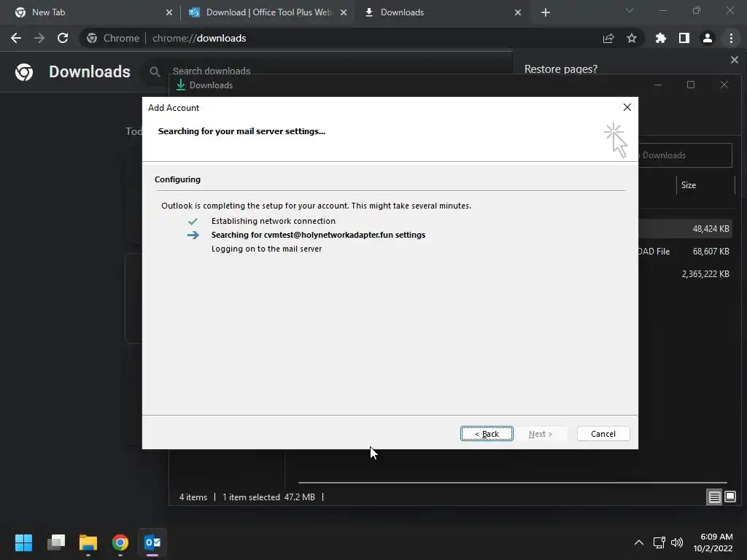This screenshot has width=747, height=560.
Task: Open Chrome from the taskbar
Action: [120, 542]
